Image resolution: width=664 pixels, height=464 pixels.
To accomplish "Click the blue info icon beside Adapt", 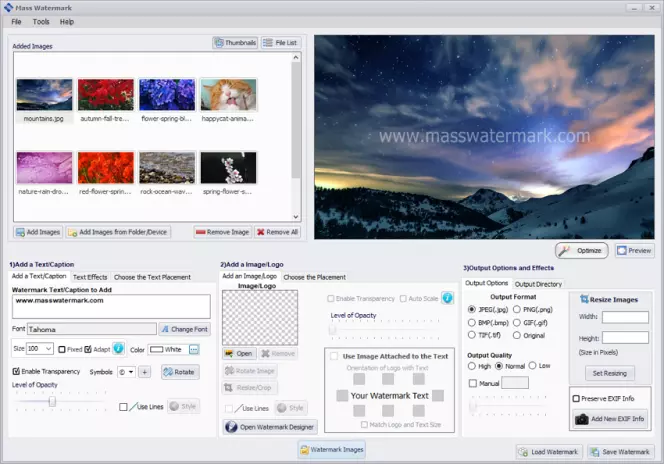I will click(x=119, y=348).
